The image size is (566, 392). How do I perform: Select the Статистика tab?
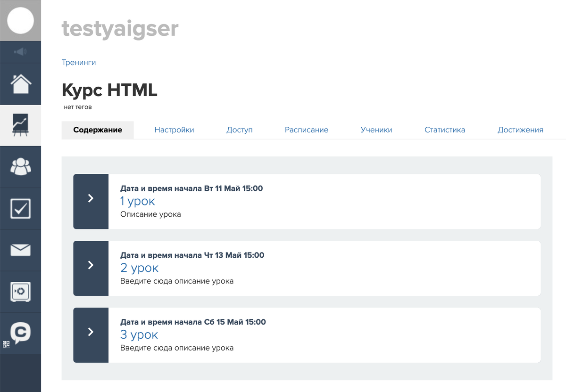(x=444, y=130)
